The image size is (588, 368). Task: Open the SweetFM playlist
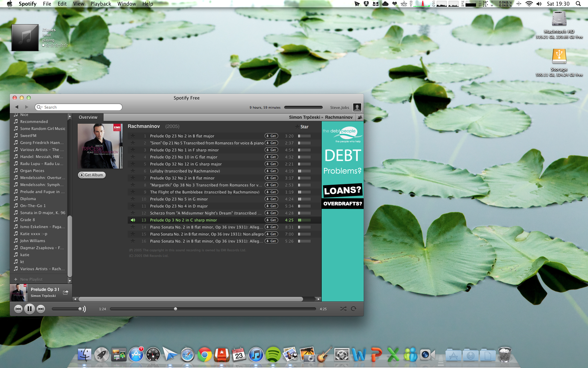click(28, 136)
